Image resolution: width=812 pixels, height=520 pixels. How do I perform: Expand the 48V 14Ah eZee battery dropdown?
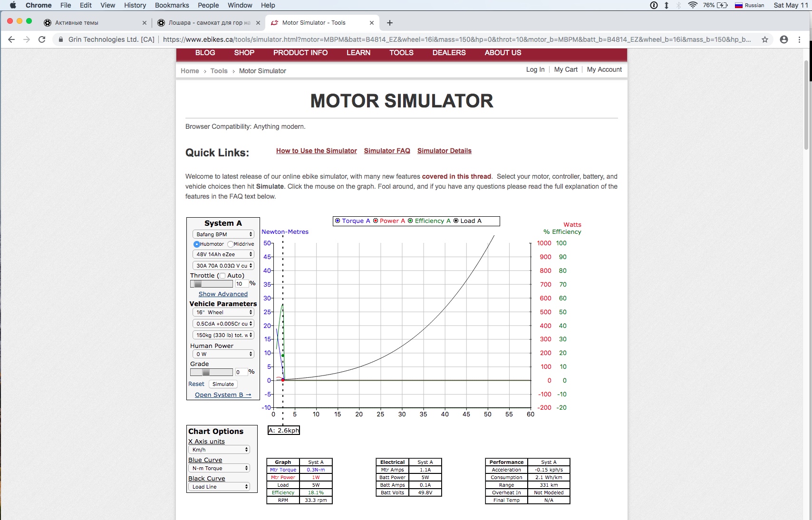point(223,254)
